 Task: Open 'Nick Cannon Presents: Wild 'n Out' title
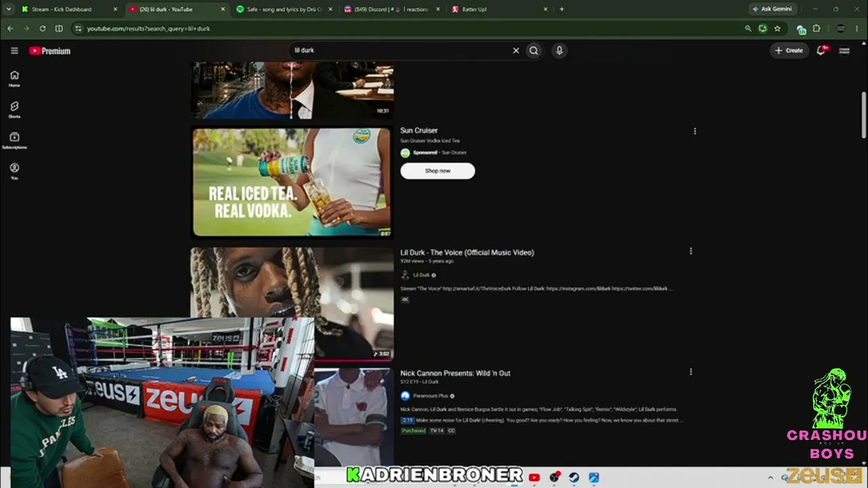click(x=455, y=373)
